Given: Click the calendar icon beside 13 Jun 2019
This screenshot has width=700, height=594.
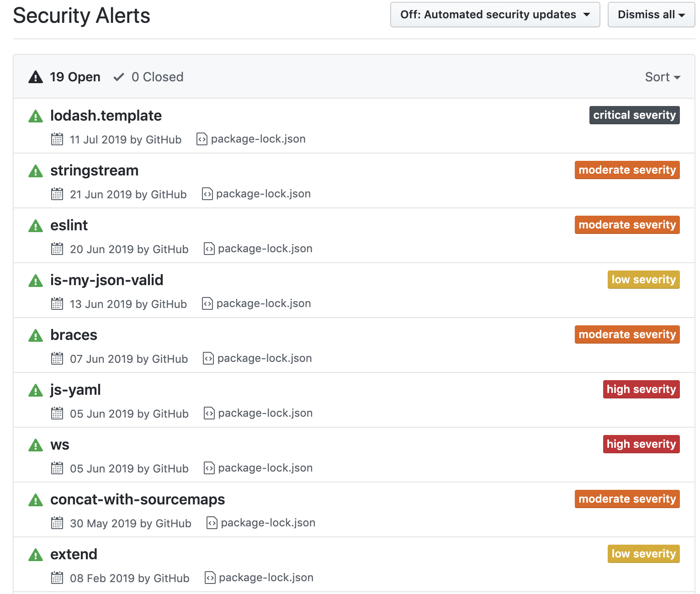Looking at the screenshot, I should pyautogui.click(x=57, y=303).
